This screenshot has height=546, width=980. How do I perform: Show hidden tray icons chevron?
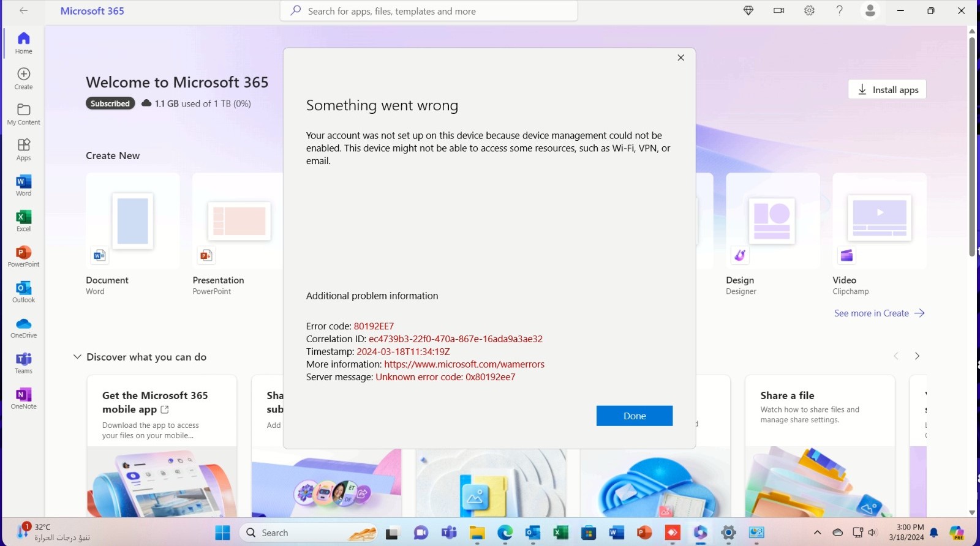coord(817,533)
